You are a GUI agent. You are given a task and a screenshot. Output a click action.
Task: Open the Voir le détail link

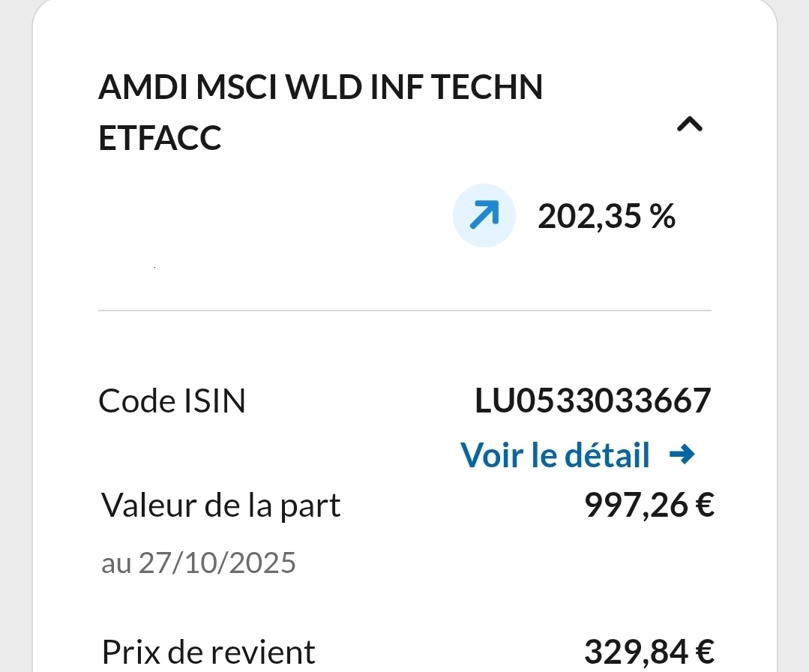pyautogui.click(x=555, y=454)
